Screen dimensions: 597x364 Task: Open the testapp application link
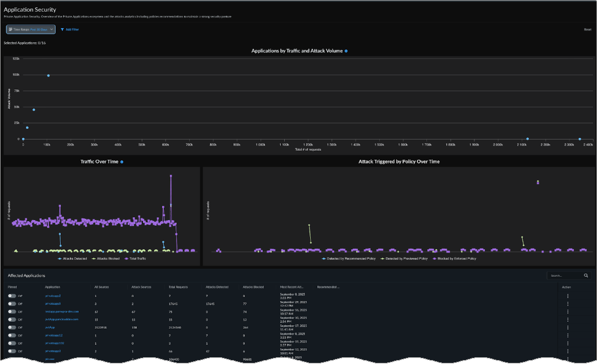(62, 311)
